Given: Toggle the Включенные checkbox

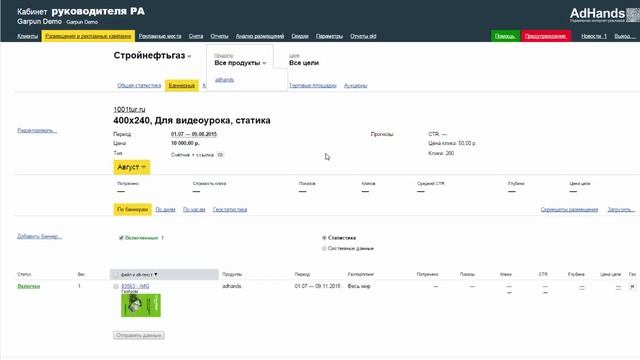Looking at the screenshot, I should click(121, 238).
